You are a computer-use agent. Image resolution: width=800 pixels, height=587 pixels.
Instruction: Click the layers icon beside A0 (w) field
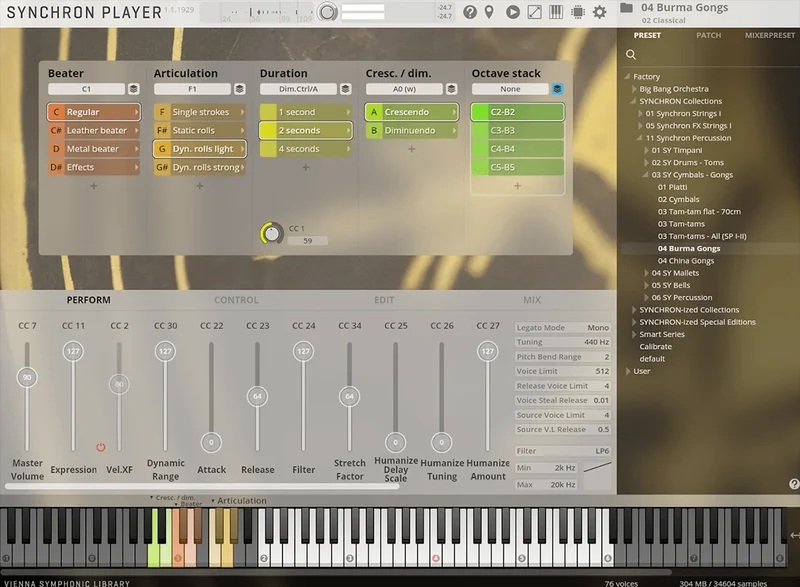coord(451,89)
